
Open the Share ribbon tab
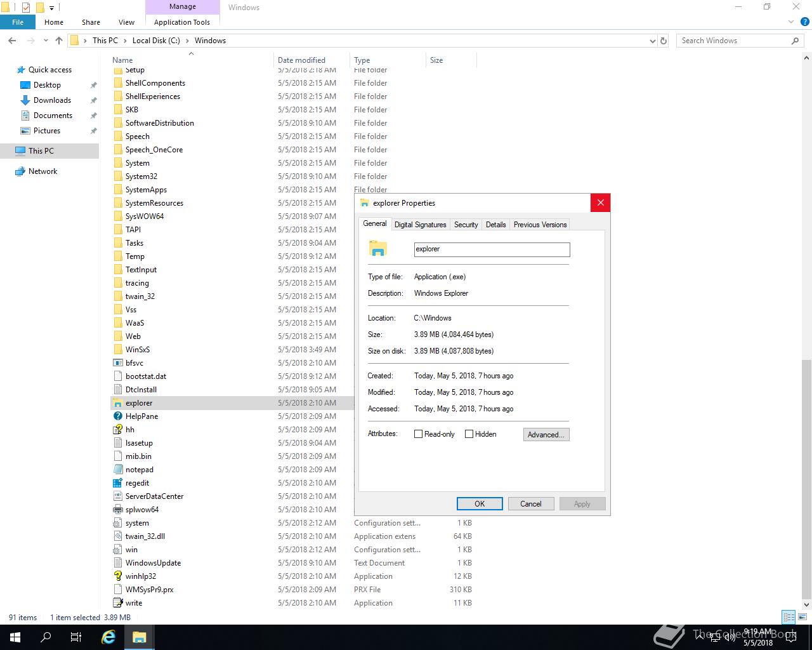point(91,22)
